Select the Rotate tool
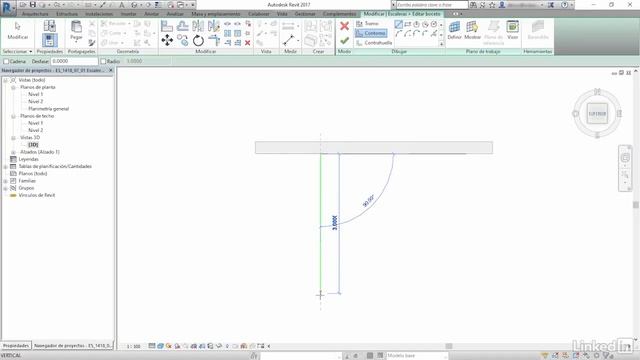Viewport: 640px width, 360px height. (198, 40)
